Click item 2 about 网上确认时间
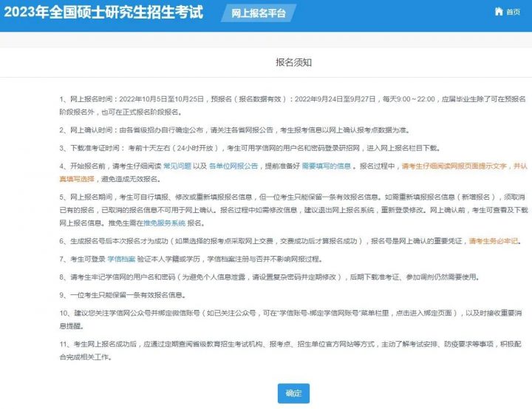Viewport: 532px width, 409px height. click(x=235, y=130)
